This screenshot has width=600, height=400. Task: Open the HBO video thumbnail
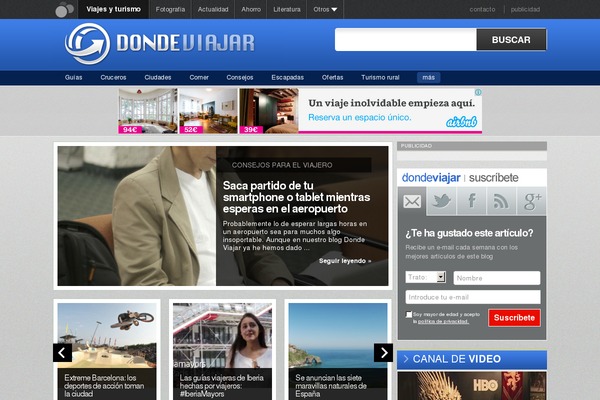(x=472, y=386)
